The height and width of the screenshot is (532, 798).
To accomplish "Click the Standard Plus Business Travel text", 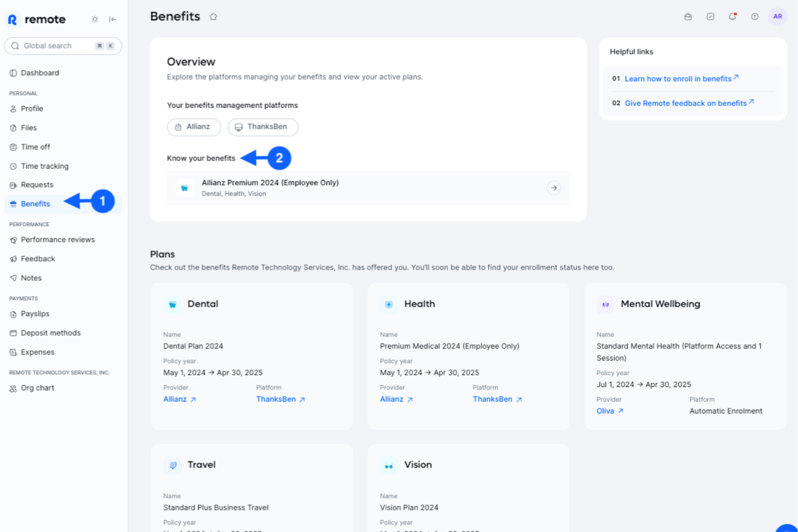I will [216, 508].
